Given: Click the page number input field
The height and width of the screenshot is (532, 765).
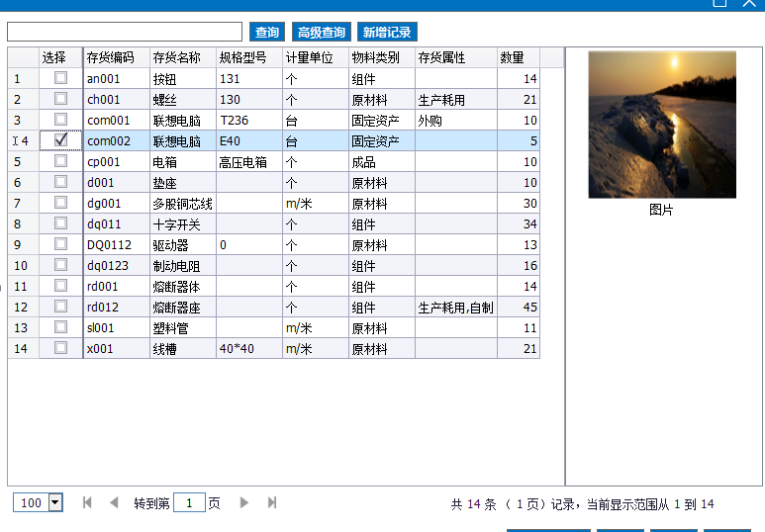Looking at the screenshot, I should point(189,503).
